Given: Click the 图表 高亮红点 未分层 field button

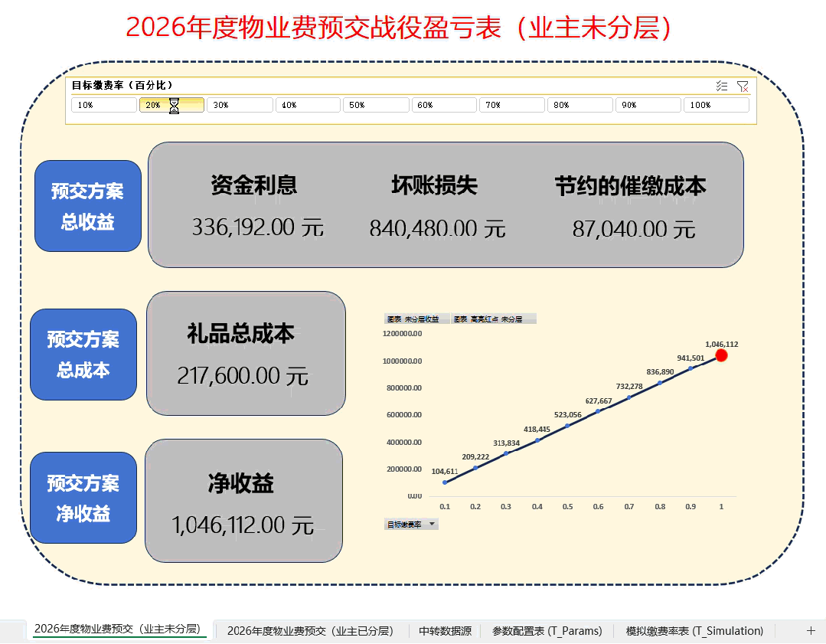Looking at the screenshot, I should coord(493,319).
